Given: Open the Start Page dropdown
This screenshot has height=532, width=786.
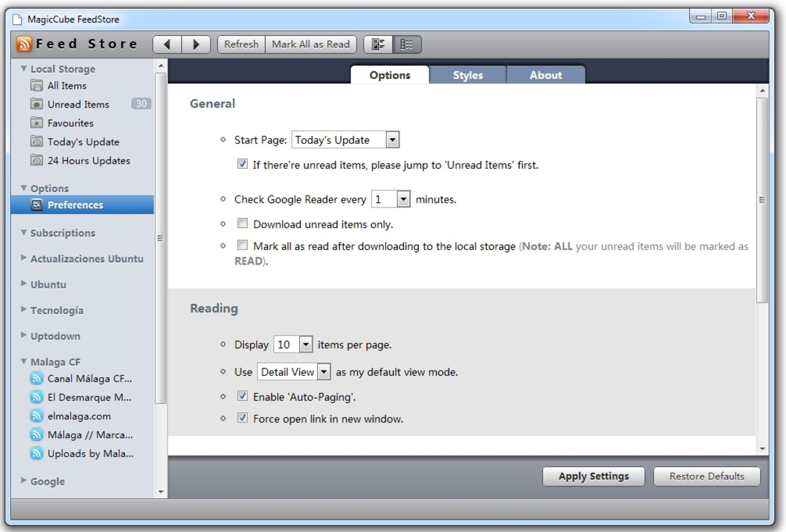Looking at the screenshot, I should pyautogui.click(x=345, y=140).
